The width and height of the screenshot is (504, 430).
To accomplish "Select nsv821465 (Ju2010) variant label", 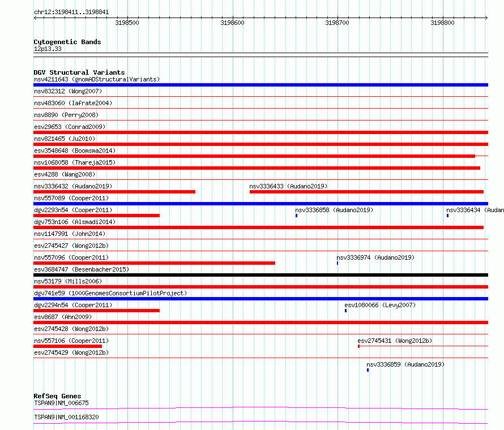I will 65,139.
